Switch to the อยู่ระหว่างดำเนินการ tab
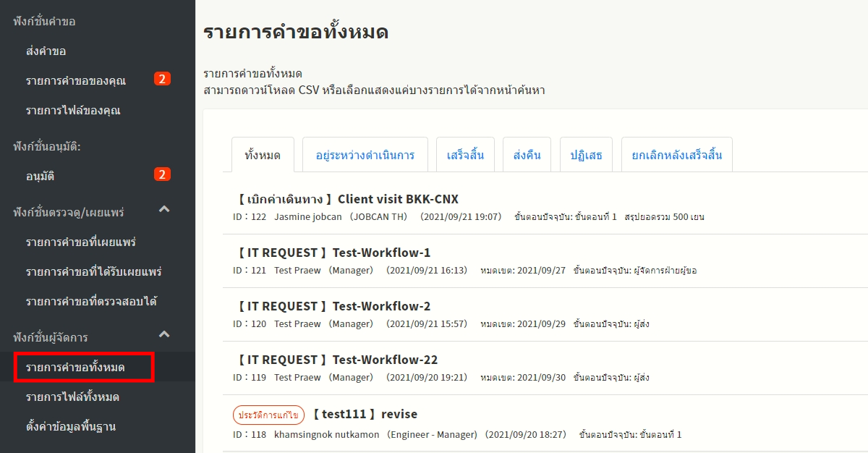The image size is (868, 453). pos(365,155)
